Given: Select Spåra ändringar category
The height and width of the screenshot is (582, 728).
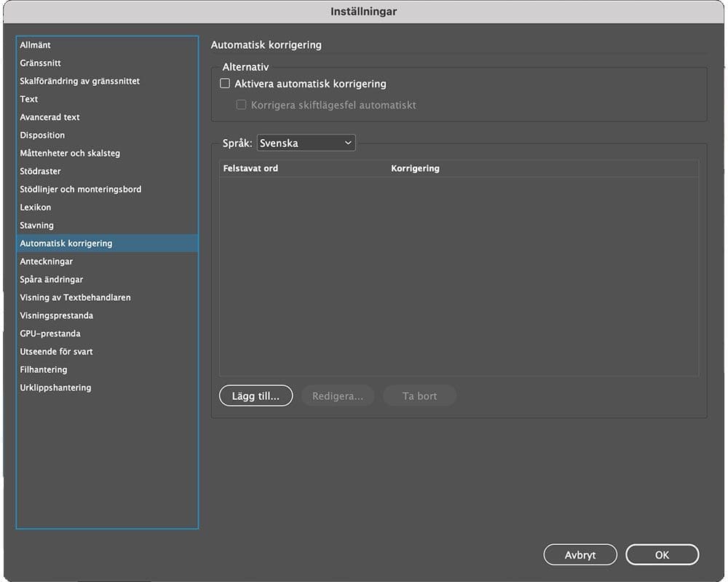Looking at the screenshot, I should (107, 280).
